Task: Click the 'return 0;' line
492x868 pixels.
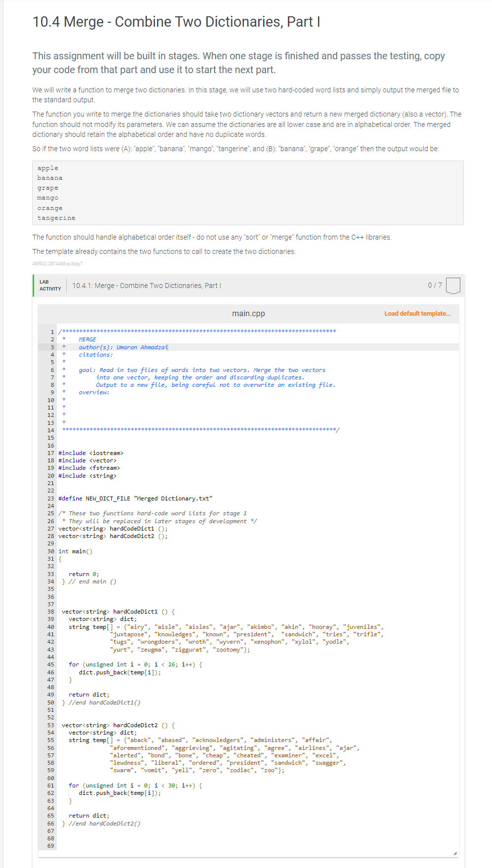Action: point(84,574)
